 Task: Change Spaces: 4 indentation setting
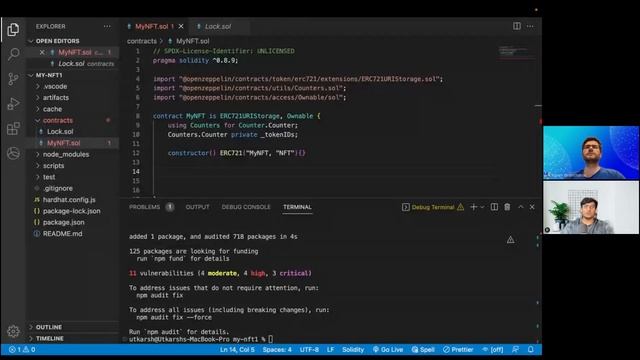pyautogui.click(x=277, y=349)
